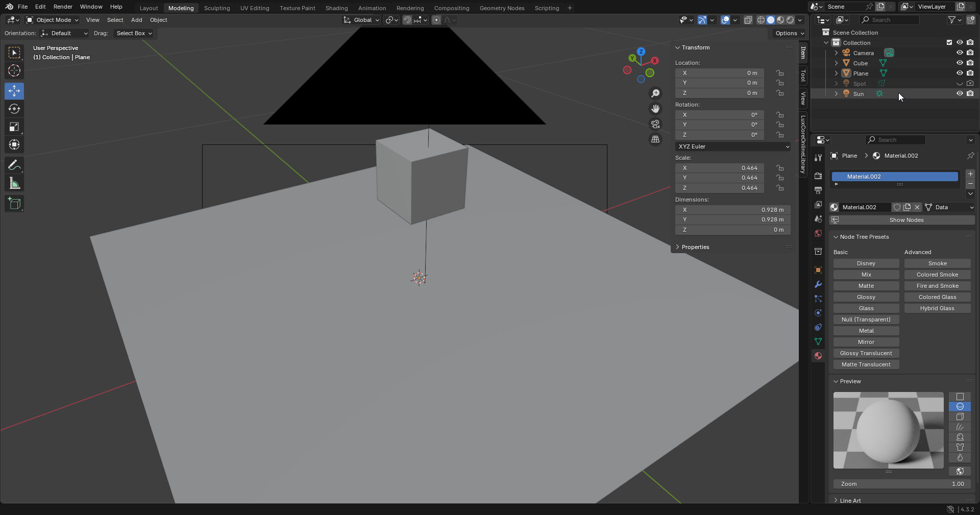Hide the Cube in the outliner
This screenshot has width=980, height=515.
click(x=960, y=63)
